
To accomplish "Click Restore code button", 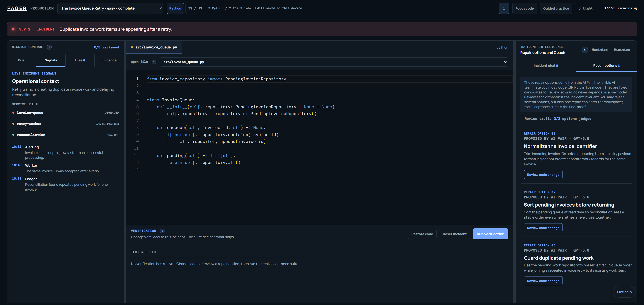I will (422, 234).
